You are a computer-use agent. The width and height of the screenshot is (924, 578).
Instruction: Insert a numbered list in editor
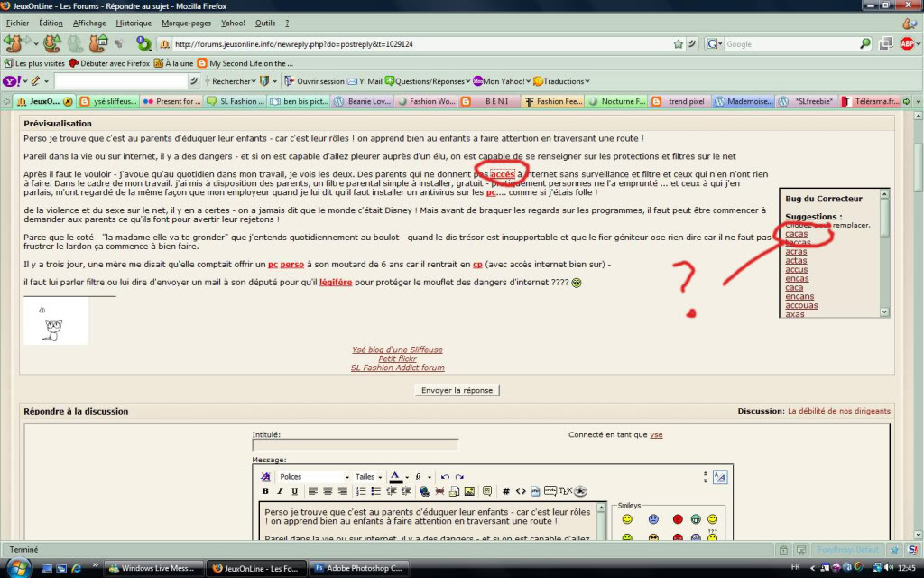[361, 491]
